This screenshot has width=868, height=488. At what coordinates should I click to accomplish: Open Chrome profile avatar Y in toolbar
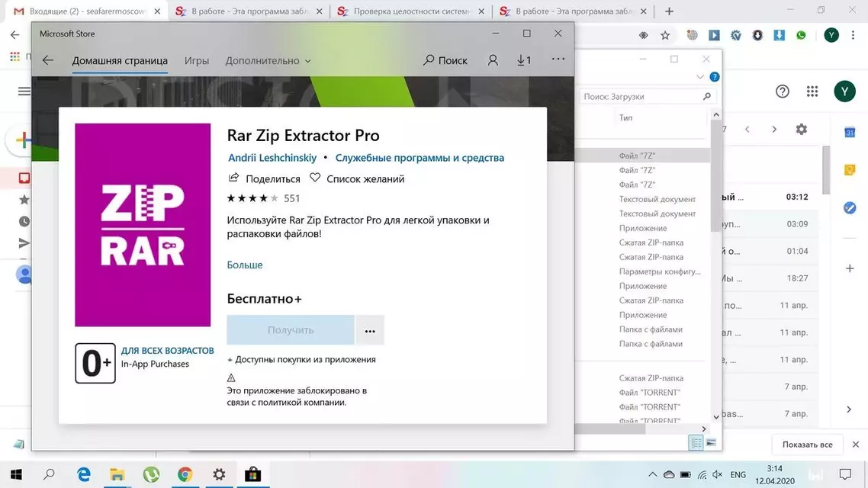coord(831,35)
